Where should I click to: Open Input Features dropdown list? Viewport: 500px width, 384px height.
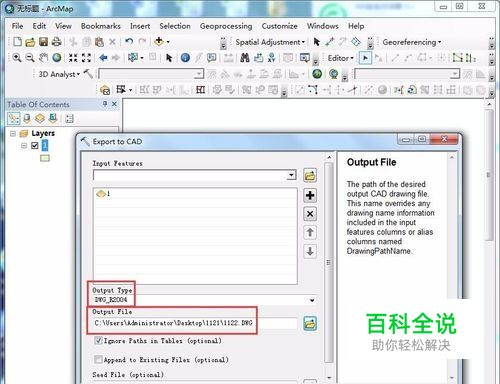point(291,175)
